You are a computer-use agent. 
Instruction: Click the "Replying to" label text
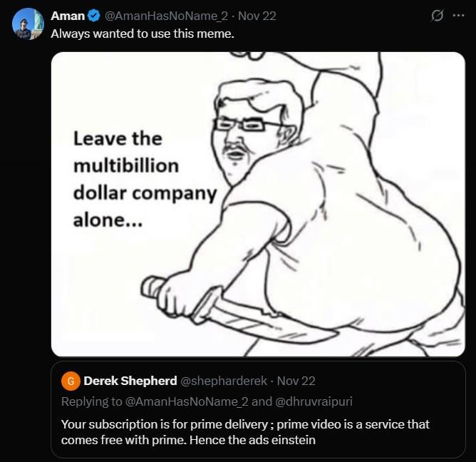pyautogui.click(x=92, y=401)
